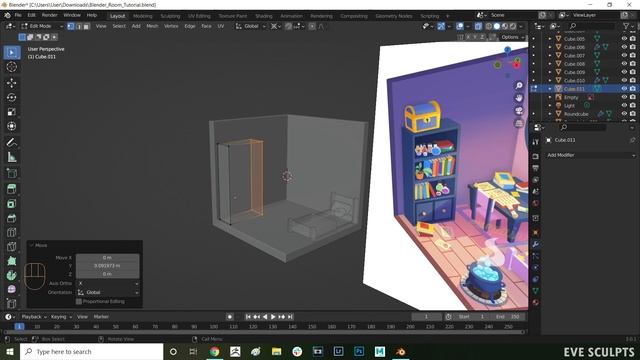Click frame 1 marker on timeline
Viewport: 640px width, 360px height.
[19, 327]
